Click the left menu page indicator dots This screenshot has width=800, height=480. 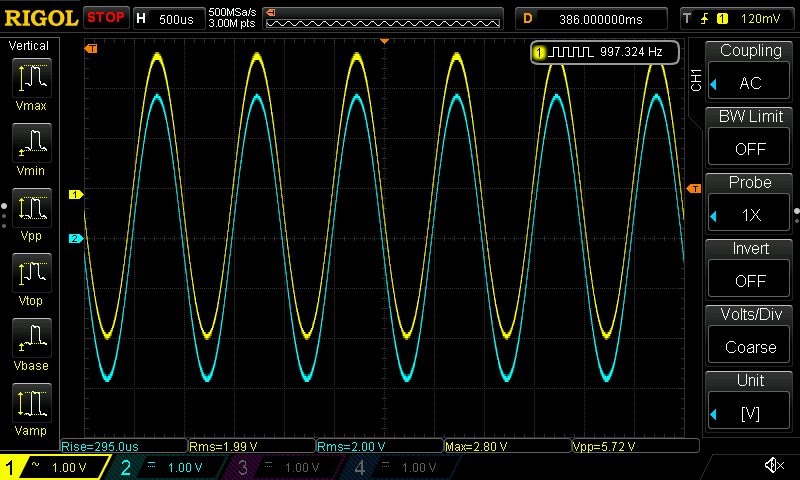pyautogui.click(x=4, y=216)
